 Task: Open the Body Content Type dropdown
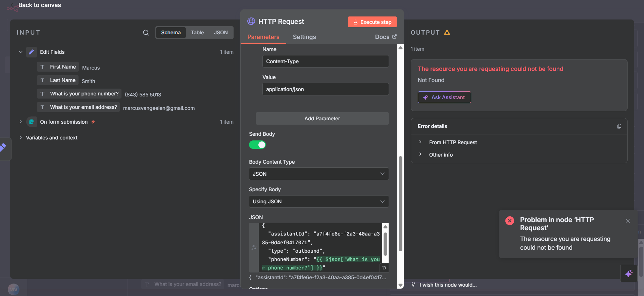point(318,174)
